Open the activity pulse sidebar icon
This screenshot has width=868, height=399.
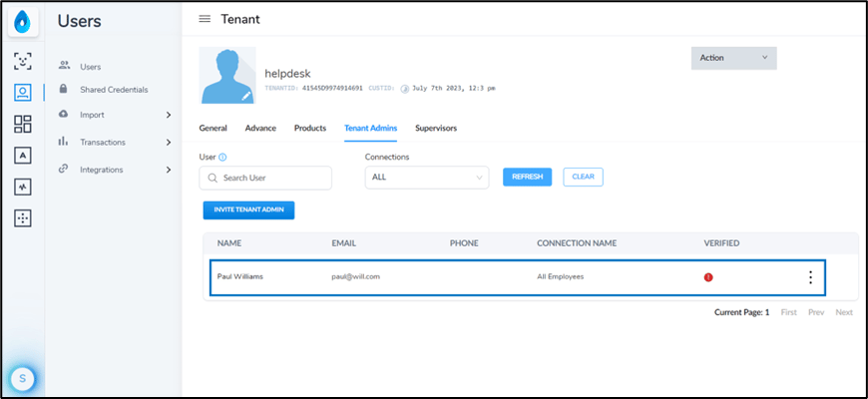(x=23, y=188)
